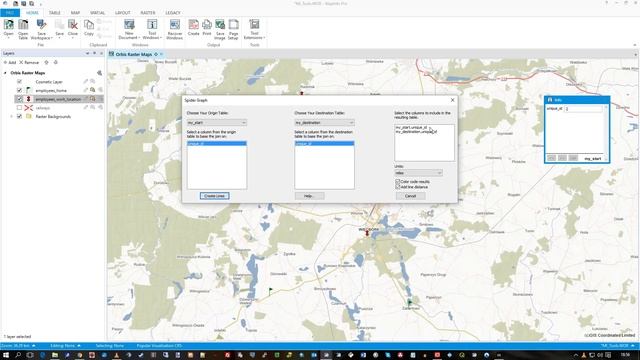
Task: Switch to the TABLE ribbon tab
Action: (x=54, y=13)
